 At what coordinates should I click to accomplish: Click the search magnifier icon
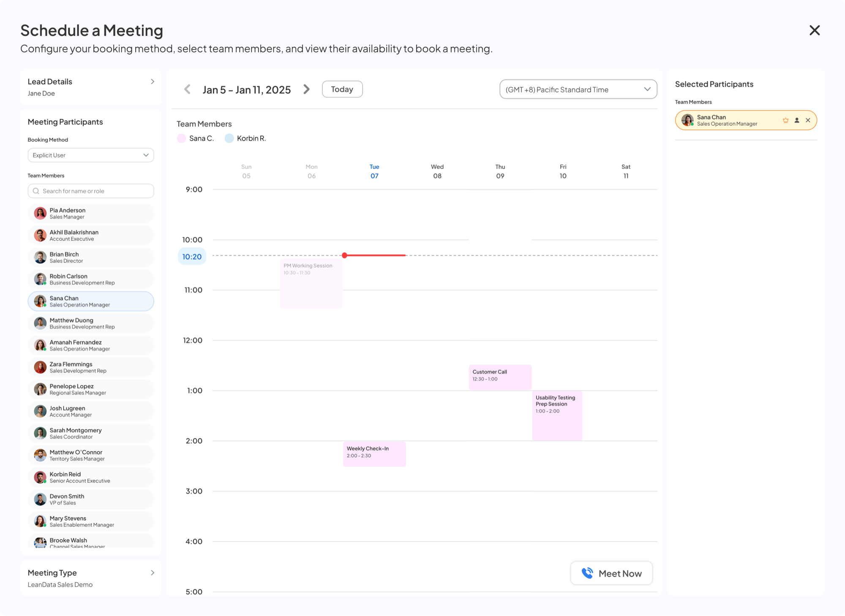[36, 191]
